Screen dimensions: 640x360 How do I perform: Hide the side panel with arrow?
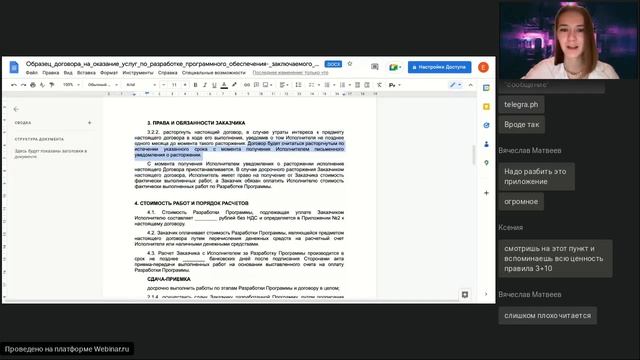coord(486,294)
